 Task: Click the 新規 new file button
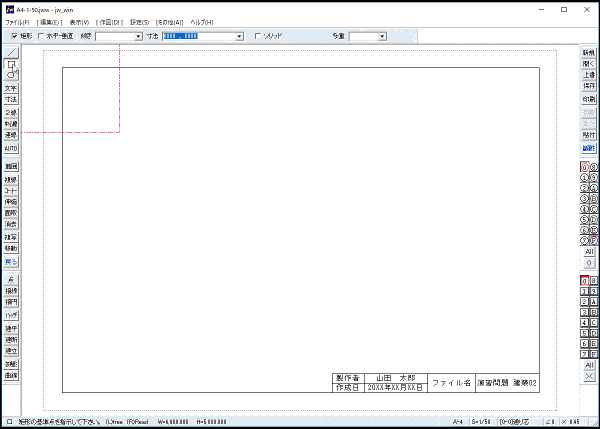589,53
